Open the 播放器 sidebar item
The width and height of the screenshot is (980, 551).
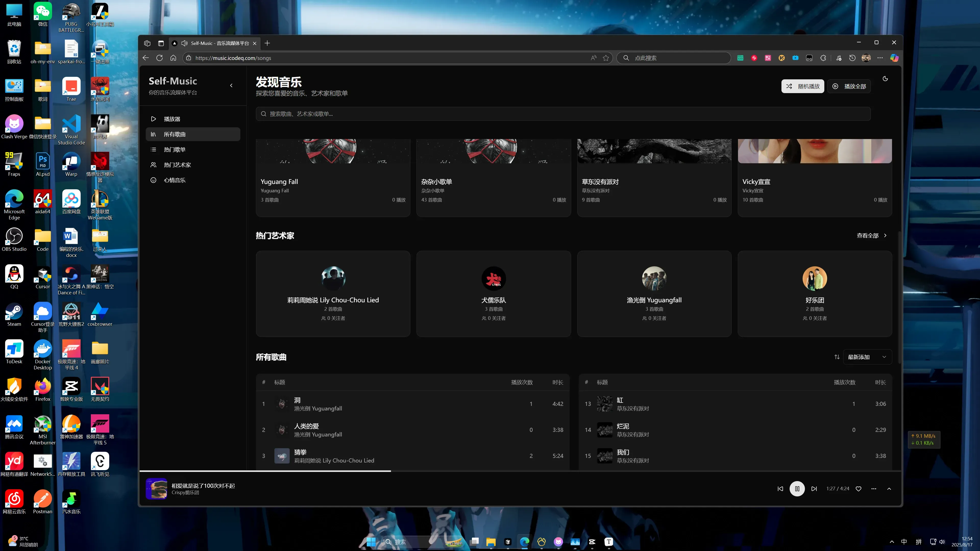(172, 119)
